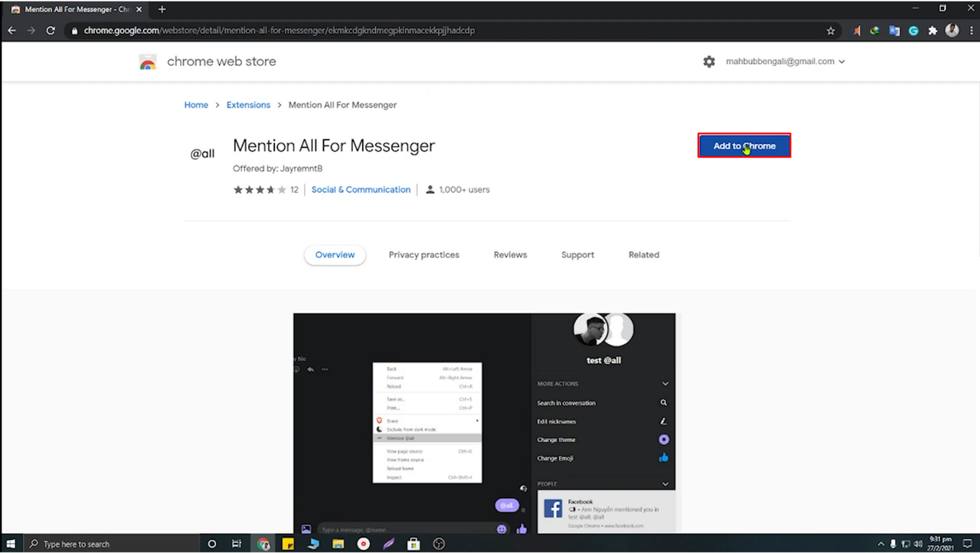The image size is (980, 553).
Task: Switch to the Reviews tab
Action: click(510, 255)
